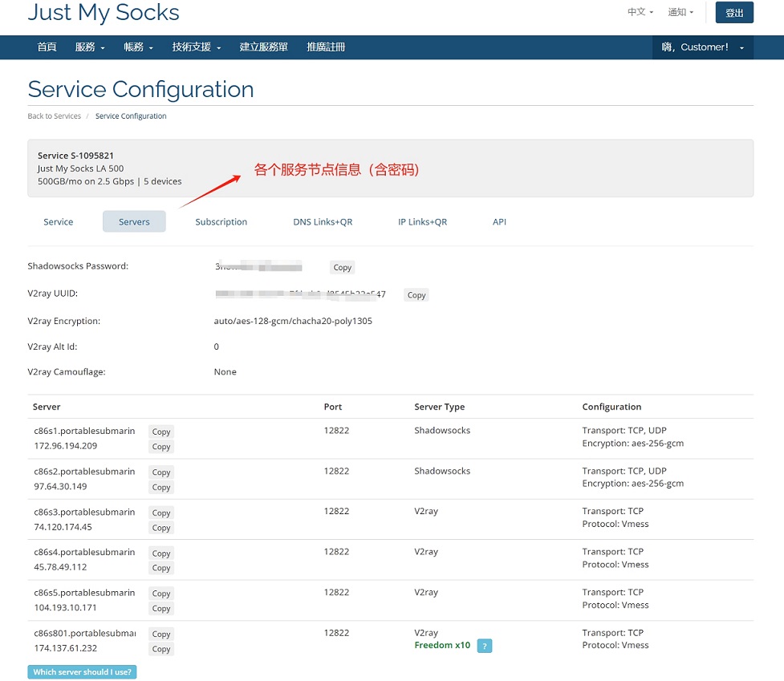Image resolution: width=784 pixels, height=681 pixels.
Task: Open the 技術支援 dropdown
Action: [x=196, y=47]
